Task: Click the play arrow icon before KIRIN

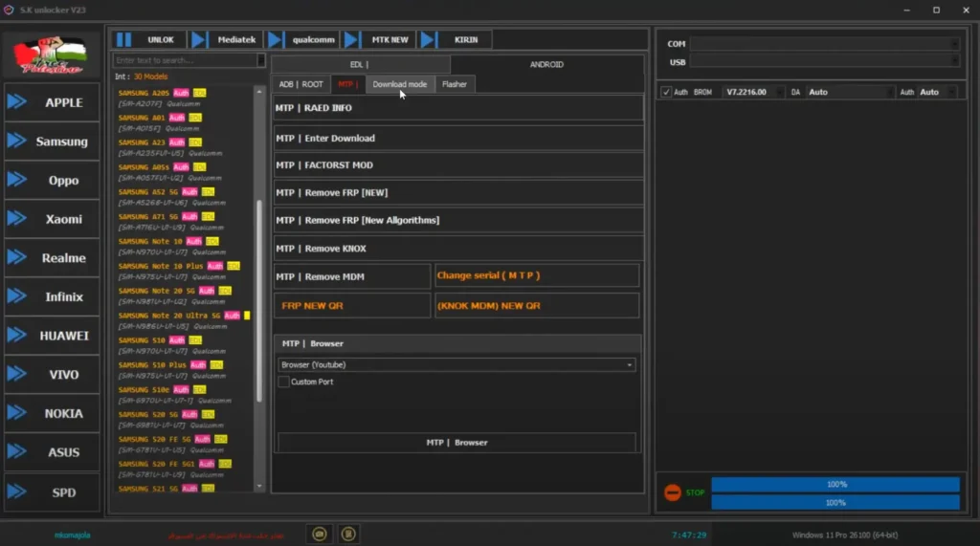Action: pos(428,39)
